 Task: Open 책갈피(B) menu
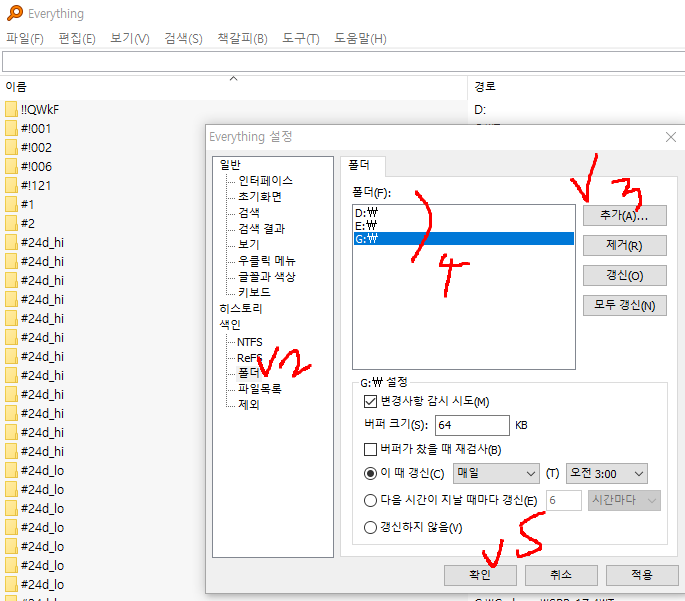pyautogui.click(x=242, y=38)
